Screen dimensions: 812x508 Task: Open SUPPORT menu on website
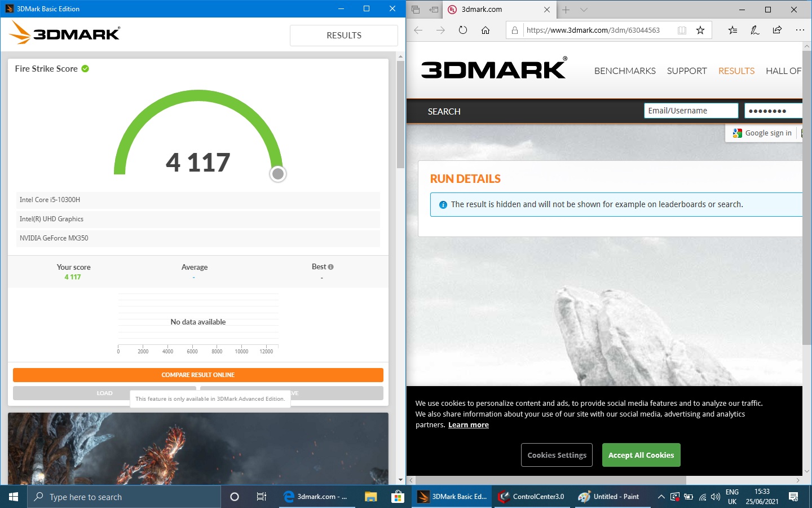[x=687, y=71]
